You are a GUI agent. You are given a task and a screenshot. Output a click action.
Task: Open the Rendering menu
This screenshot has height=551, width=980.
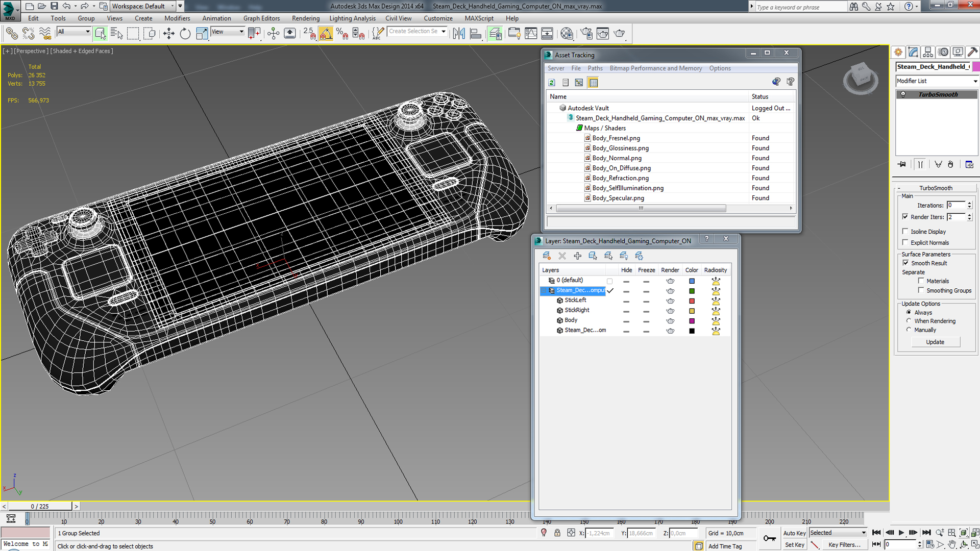point(305,18)
